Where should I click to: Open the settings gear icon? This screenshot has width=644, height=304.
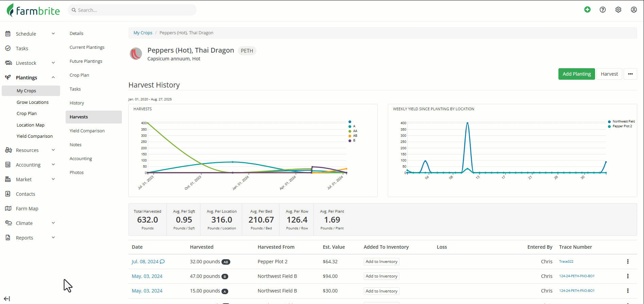click(x=618, y=9)
